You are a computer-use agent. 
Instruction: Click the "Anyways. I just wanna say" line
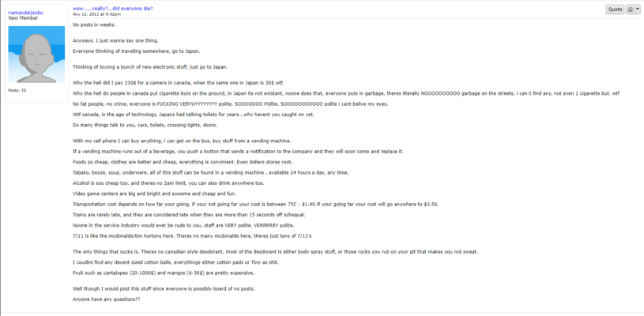pyautogui.click(x=106, y=41)
